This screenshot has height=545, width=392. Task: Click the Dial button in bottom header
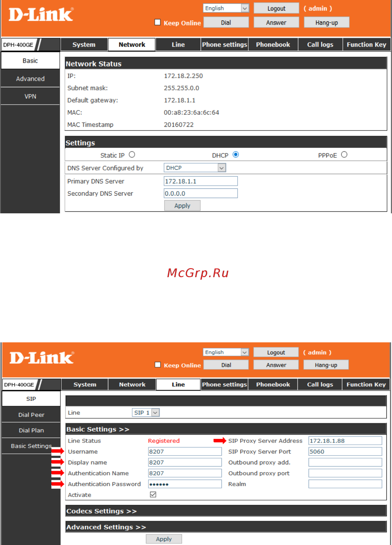[226, 365]
